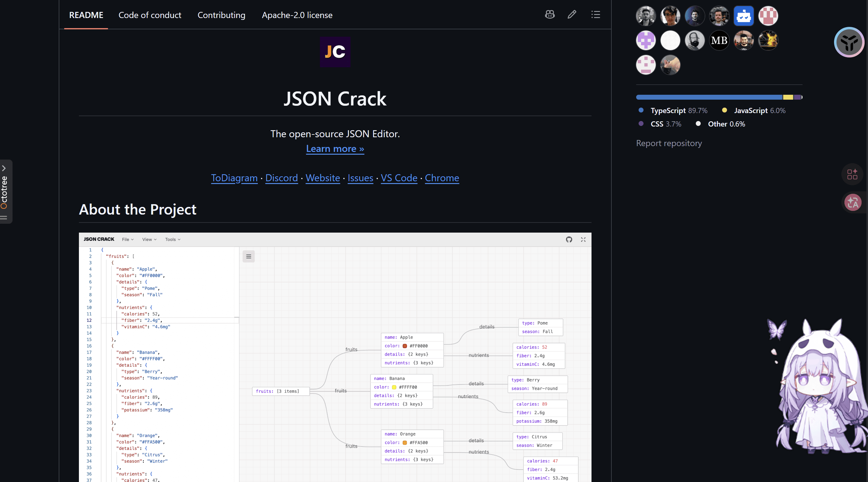Viewport: 868px width, 482px height.
Task: Open the README outline list icon
Action: (596, 14)
